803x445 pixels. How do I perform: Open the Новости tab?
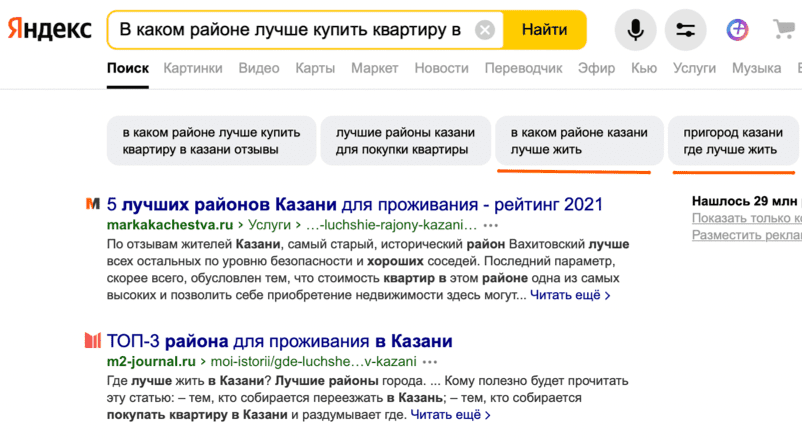(x=441, y=68)
